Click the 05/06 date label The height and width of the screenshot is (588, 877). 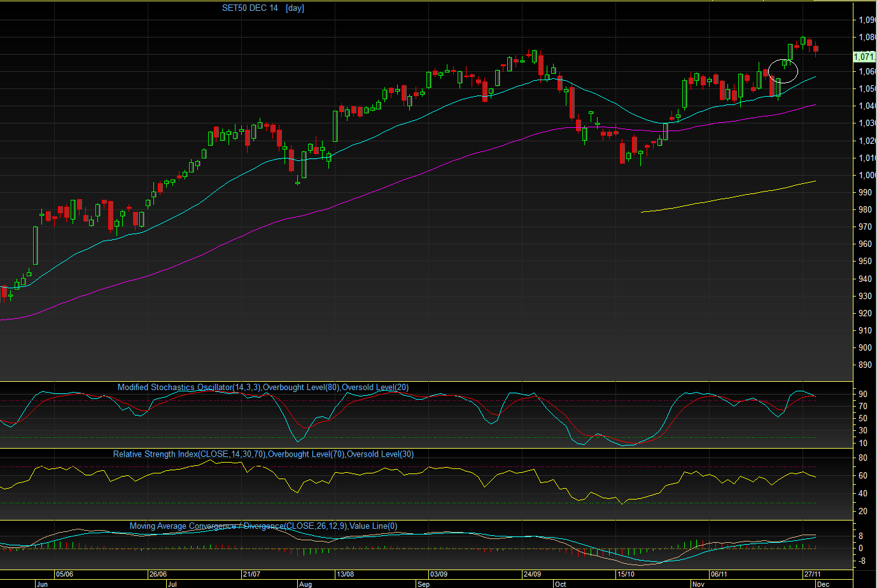(x=64, y=574)
